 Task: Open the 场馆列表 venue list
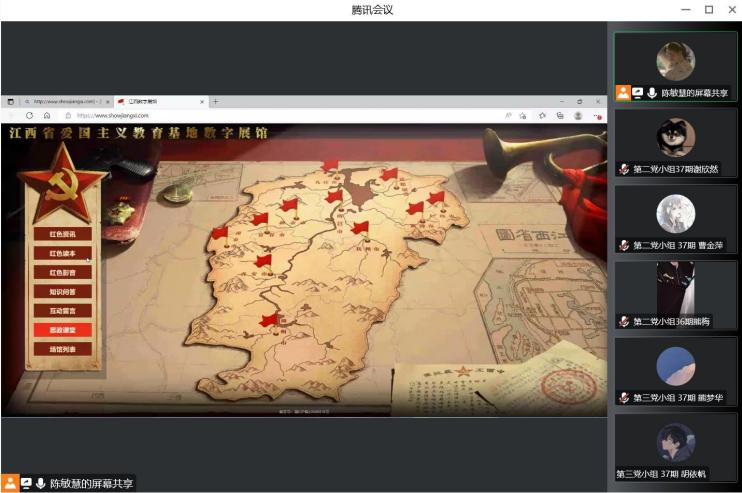pos(63,349)
